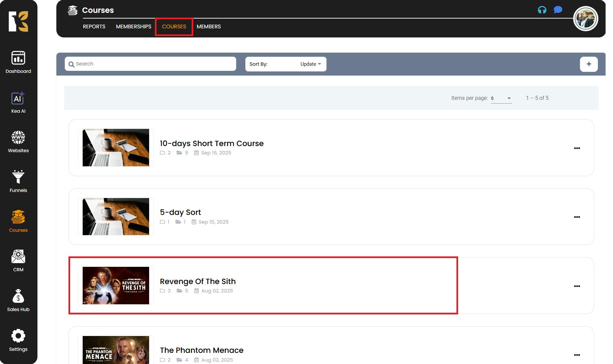Click The Phantom Menace course thumbnail

116,350
